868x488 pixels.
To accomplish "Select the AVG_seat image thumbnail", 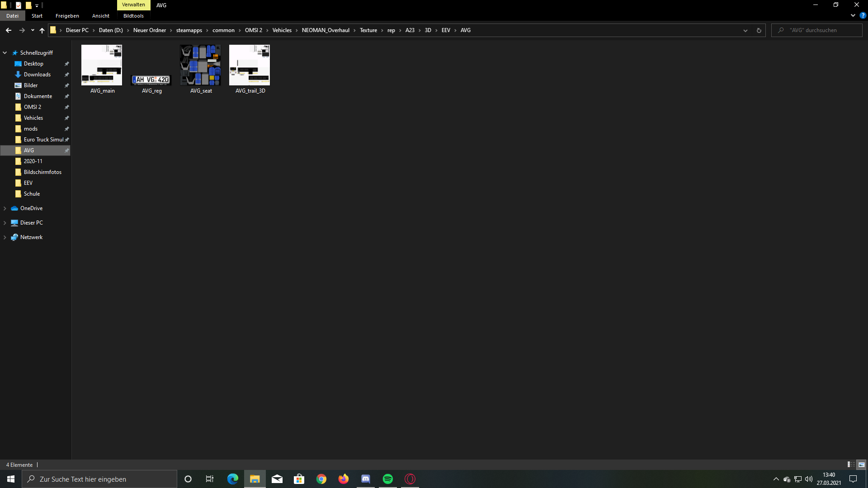I will pyautogui.click(x=200, y=65).
